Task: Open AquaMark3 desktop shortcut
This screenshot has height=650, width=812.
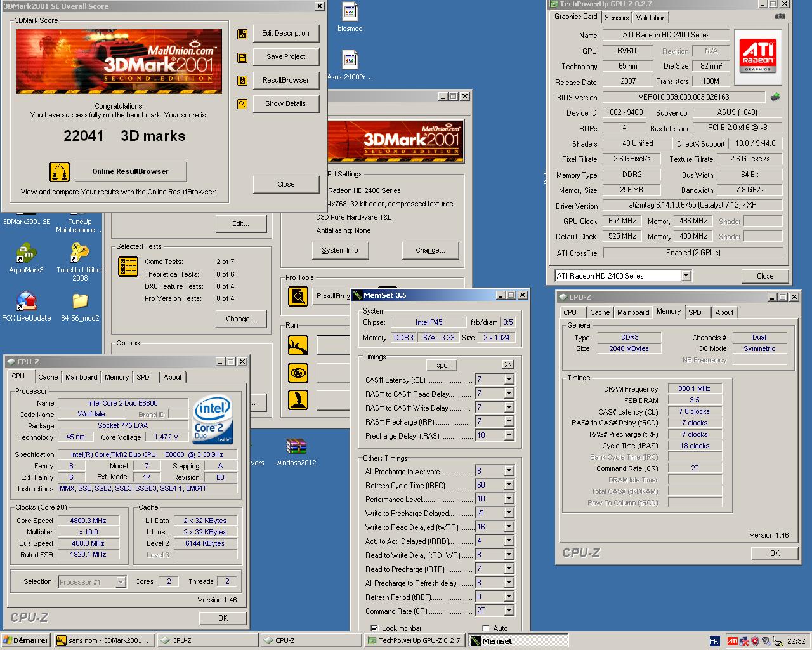Action: coord(26,253)
